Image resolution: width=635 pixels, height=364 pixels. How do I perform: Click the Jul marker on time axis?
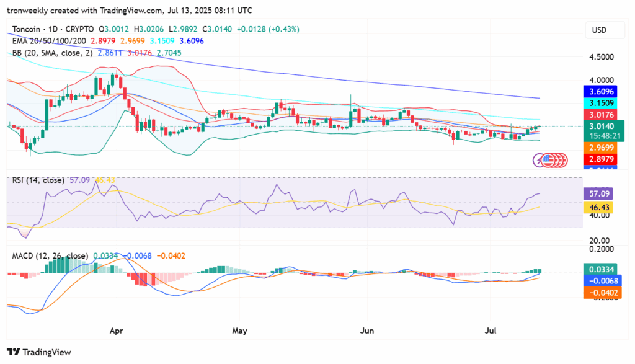tap(491, 331)
